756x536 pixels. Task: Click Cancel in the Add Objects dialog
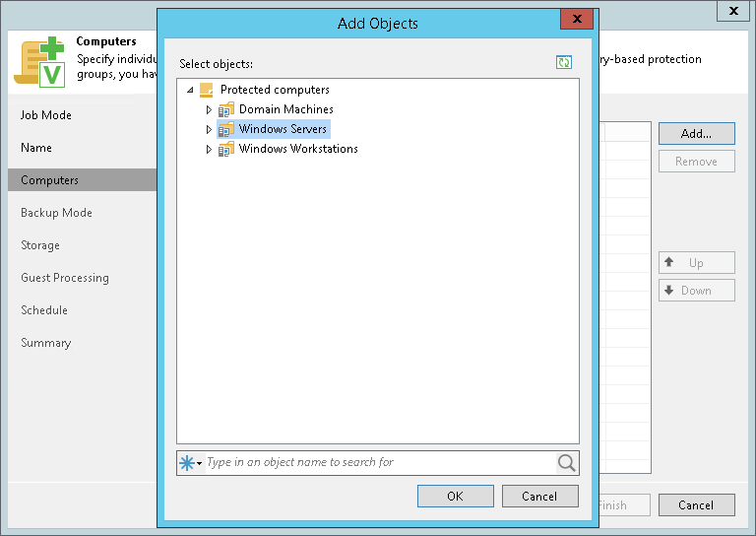[540, 496]
